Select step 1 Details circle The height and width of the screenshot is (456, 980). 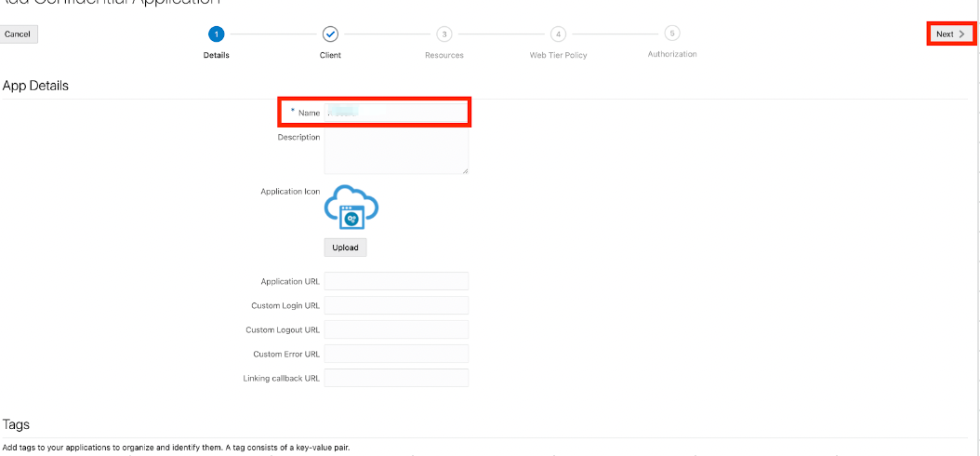tap(216, 34)
